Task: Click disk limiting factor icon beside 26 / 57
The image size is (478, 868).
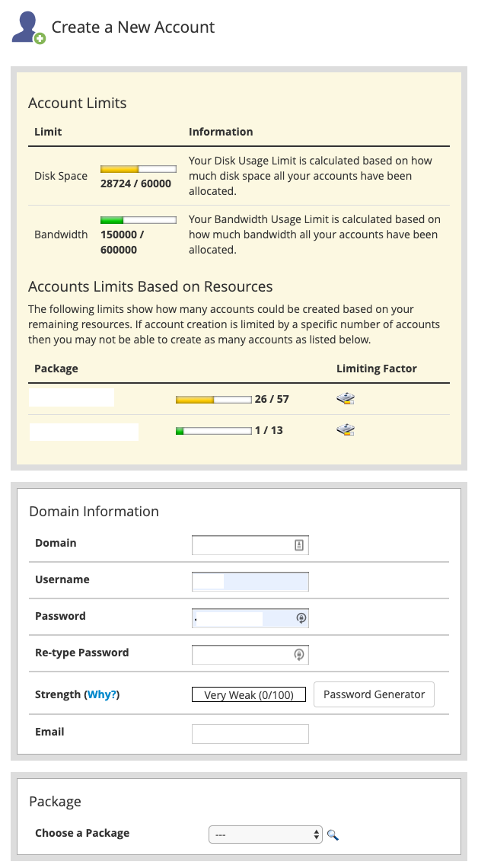Action: click(x=346, y=398)
